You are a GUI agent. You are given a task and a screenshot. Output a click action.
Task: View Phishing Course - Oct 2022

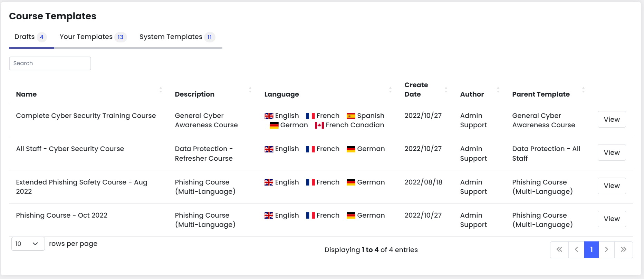coord(612,219)
